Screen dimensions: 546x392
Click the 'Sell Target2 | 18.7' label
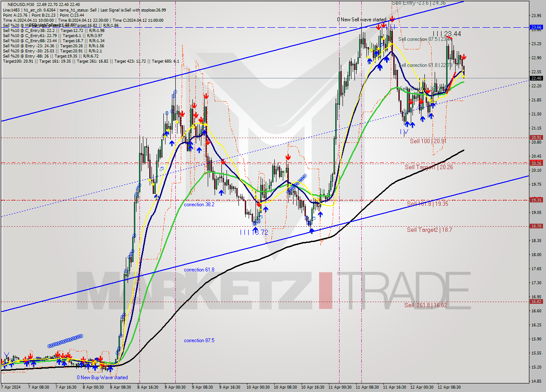(x=429, y=230)
